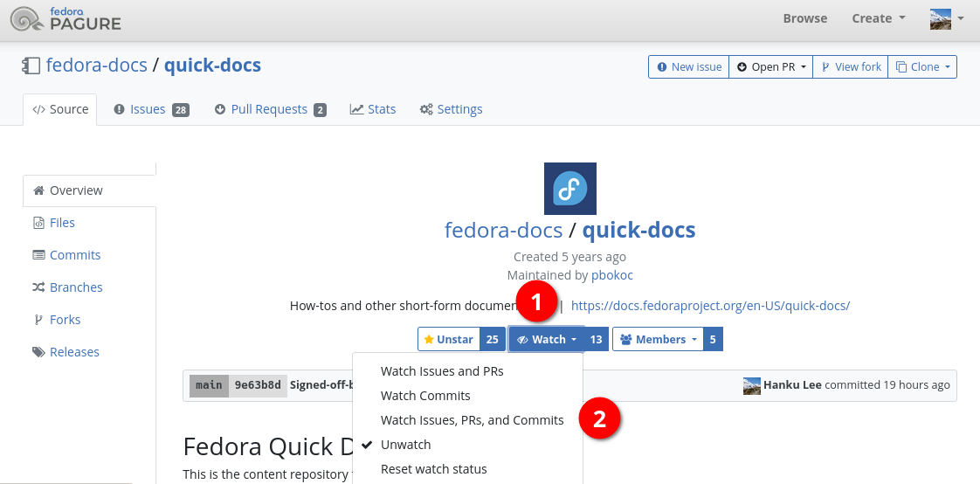Click the View fork branch icon
The height and width of the screenshot is (484, 980).
tap(825, 67)
